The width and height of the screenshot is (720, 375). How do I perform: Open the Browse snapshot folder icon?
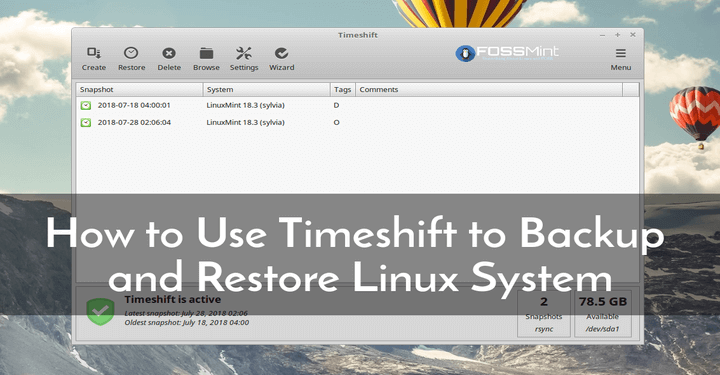point(206,59)
